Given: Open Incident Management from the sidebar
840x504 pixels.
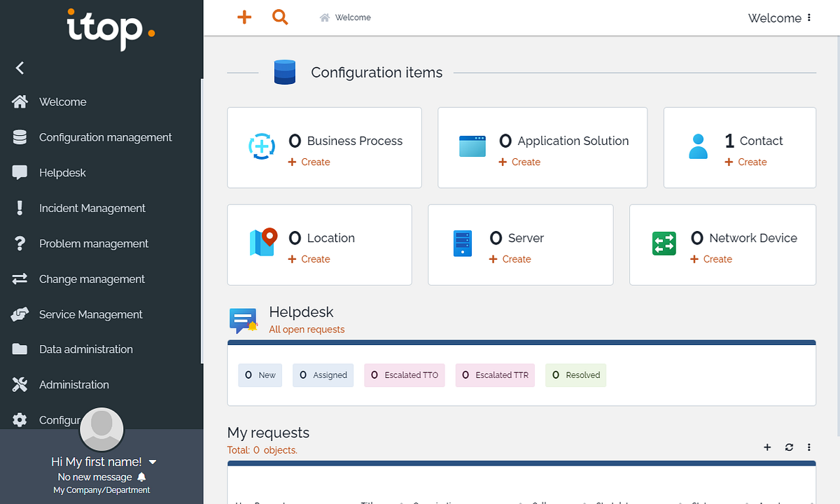Looking at the screenshot, I should 93,208.
